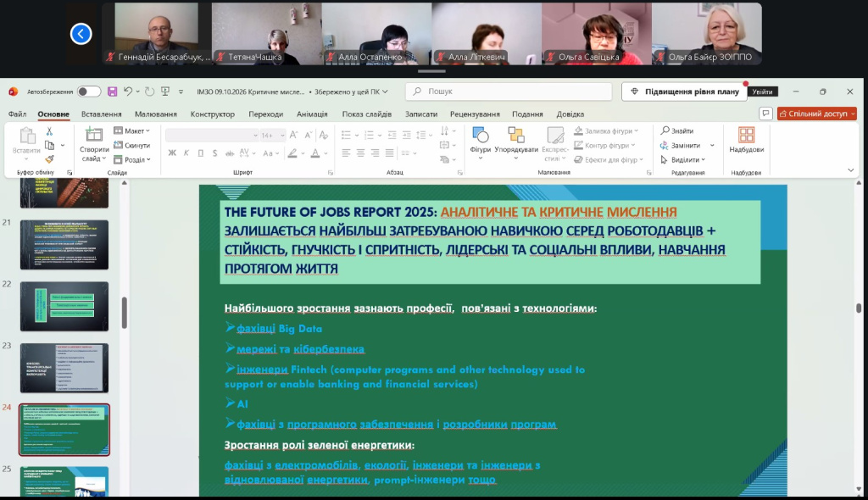
Task: Open the Макет layout dropdown
Action: [x=131, y=131]
